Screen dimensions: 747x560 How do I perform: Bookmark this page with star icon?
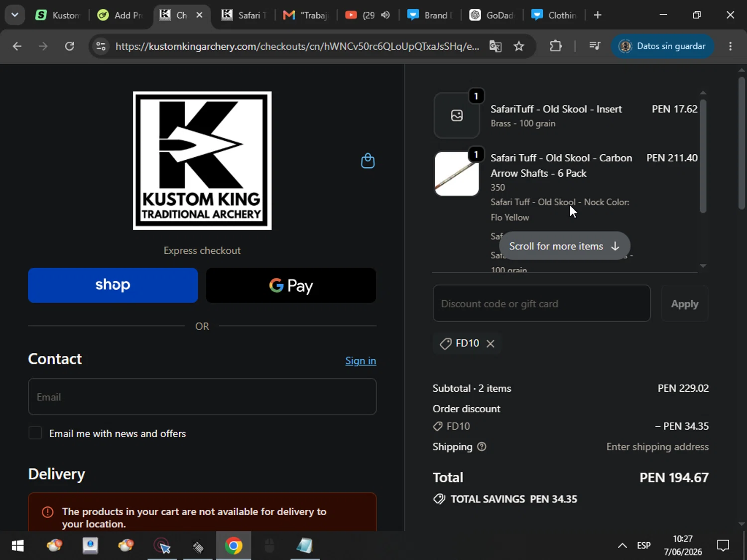click(x=519, y=46)
